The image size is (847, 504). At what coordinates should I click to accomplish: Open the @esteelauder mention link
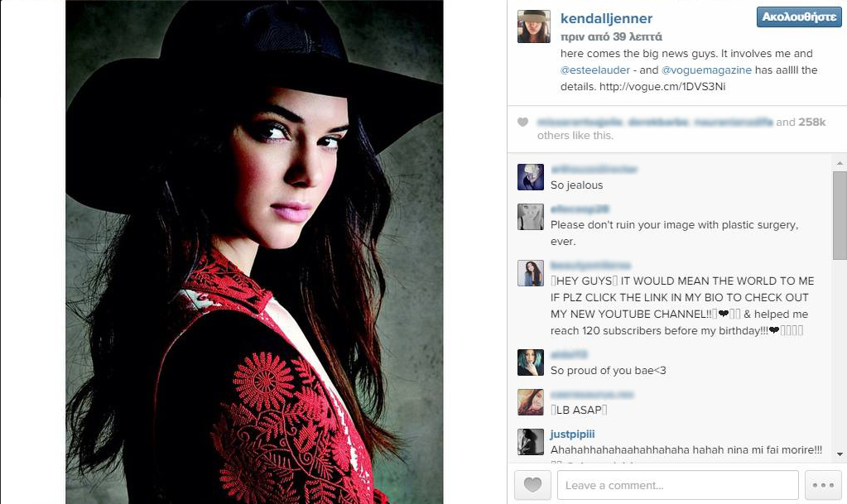point(595,70)
